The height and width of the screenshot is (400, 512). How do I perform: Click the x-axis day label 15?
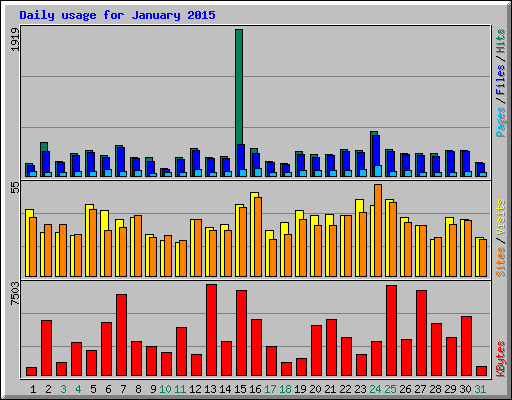(240, 389)
